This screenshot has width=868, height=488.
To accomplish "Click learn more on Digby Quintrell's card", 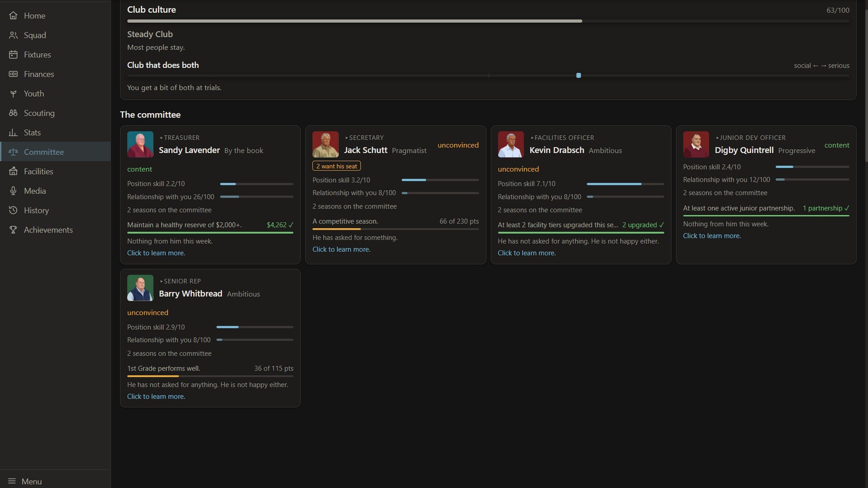I will coord(712,236).
